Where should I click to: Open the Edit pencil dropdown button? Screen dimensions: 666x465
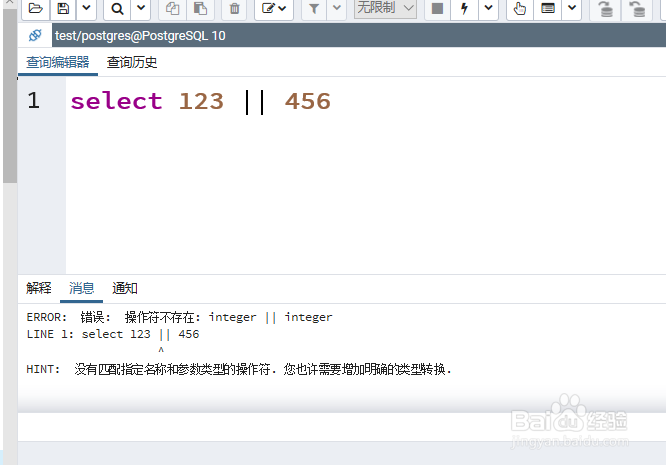[x=274, y=8]
